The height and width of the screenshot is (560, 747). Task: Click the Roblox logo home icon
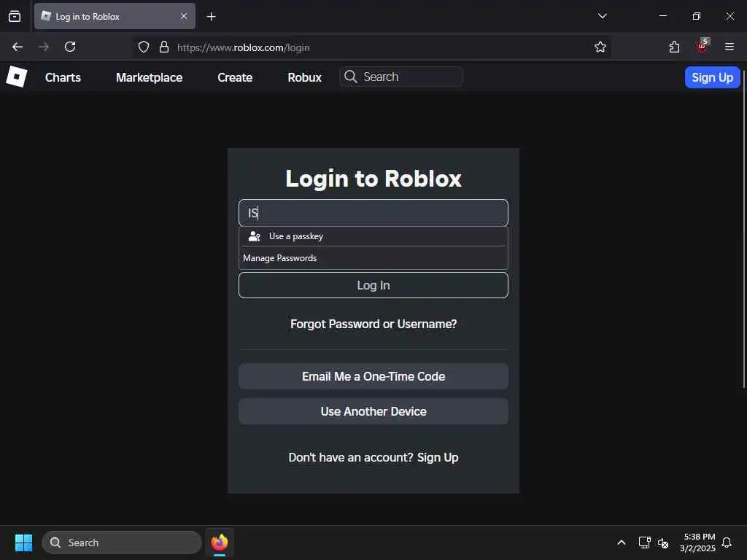tap(17, 77)
